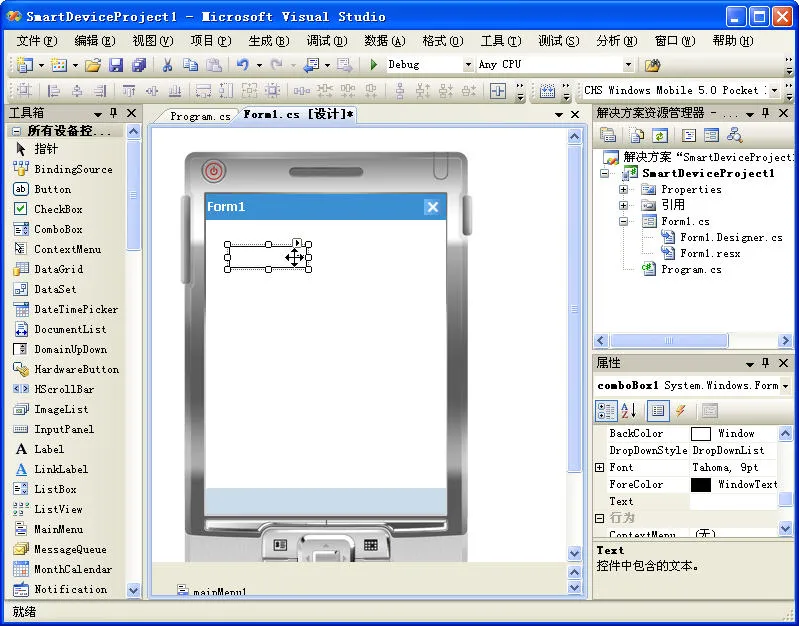Start debugging with the green play icon
799x626 pixels.
pos(374,65)
